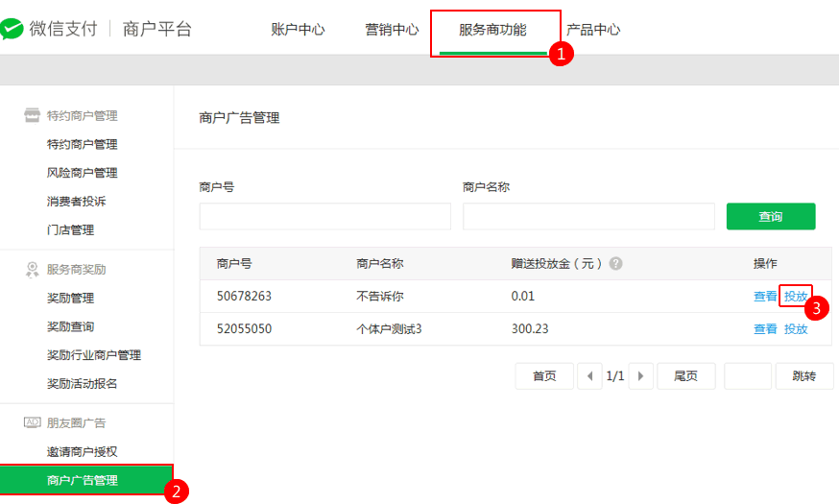Open 奖励管理 in the sidebar
Image resolution: width=839 pixels, height=504 pixels.
70,298
